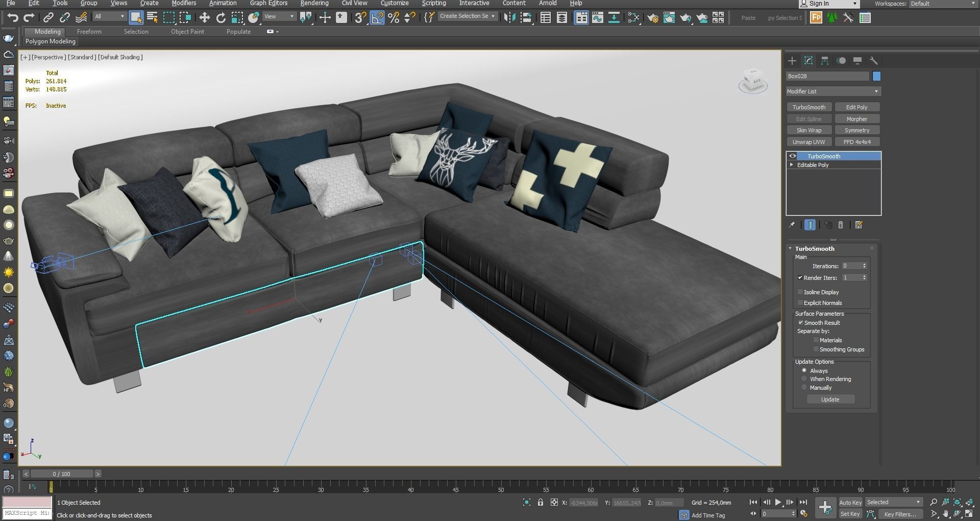
Task: Select When Rendering radio button
Action: pos(804,378)
